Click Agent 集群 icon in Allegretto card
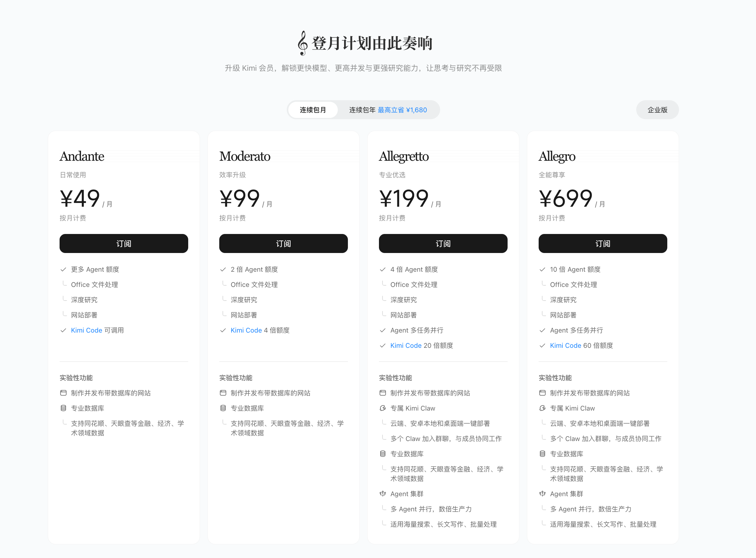The height and width of the screenshot is (558, 756). (x=382, y=494)
